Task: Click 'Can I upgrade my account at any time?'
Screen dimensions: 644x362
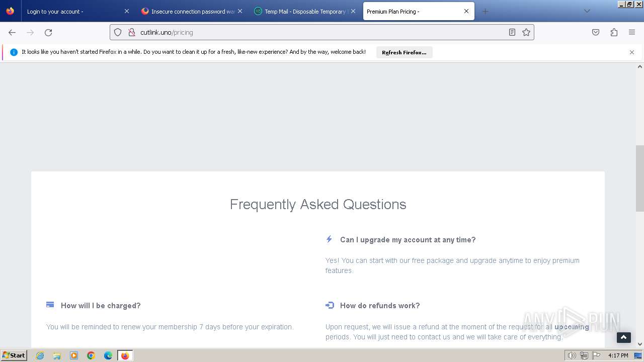Action: [408, 240]
